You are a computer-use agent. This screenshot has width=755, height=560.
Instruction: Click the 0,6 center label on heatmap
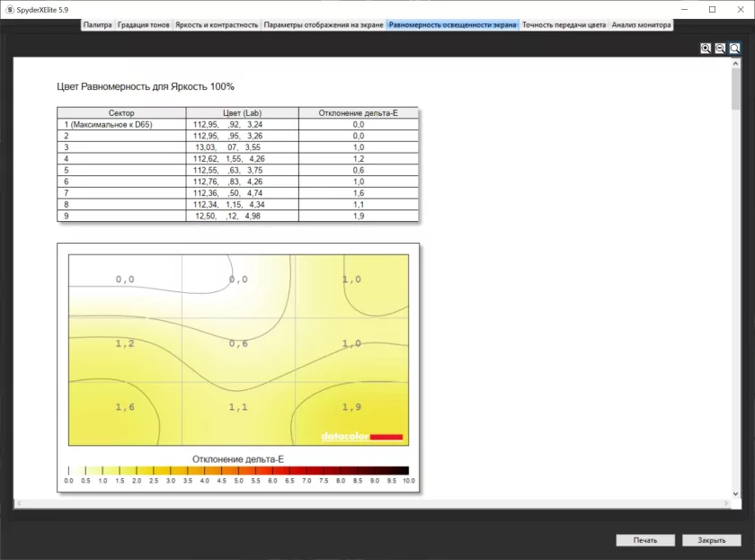pos(238,343)
